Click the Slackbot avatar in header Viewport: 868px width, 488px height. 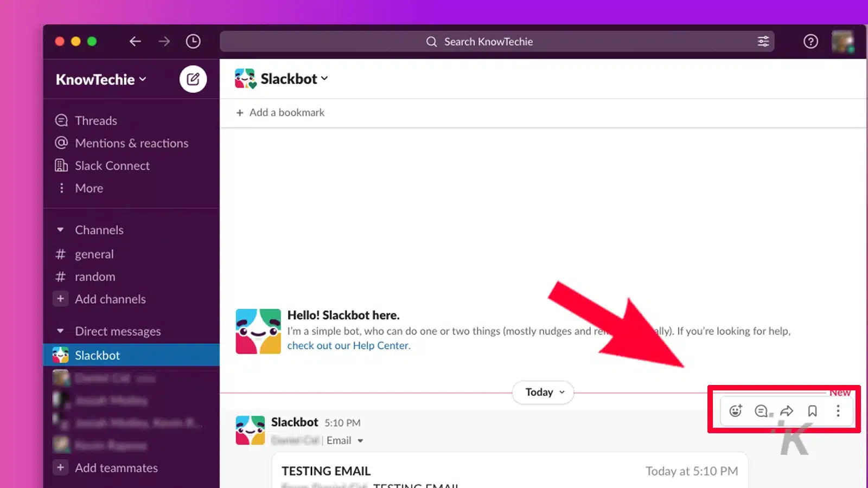(245, 79)
